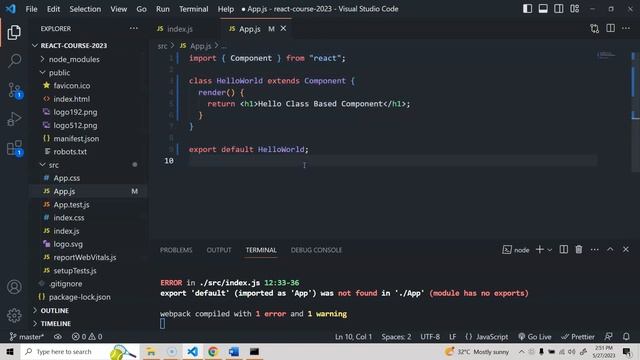Click the editor minimap
640x360 pixels.
click(x=607, y=55)
